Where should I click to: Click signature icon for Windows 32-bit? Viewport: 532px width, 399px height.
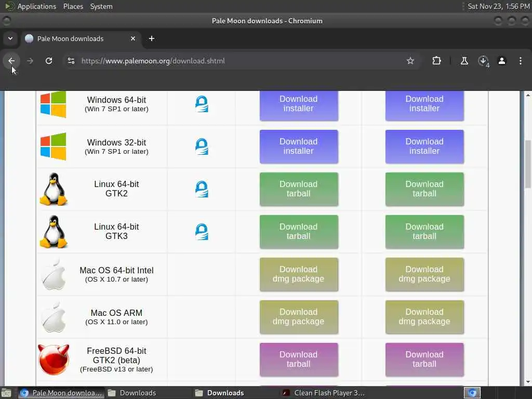(x=202, y=147)
